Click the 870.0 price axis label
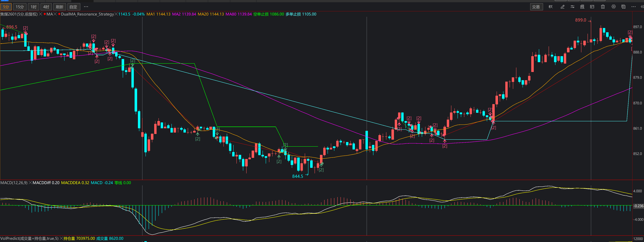 pos(638,103)
